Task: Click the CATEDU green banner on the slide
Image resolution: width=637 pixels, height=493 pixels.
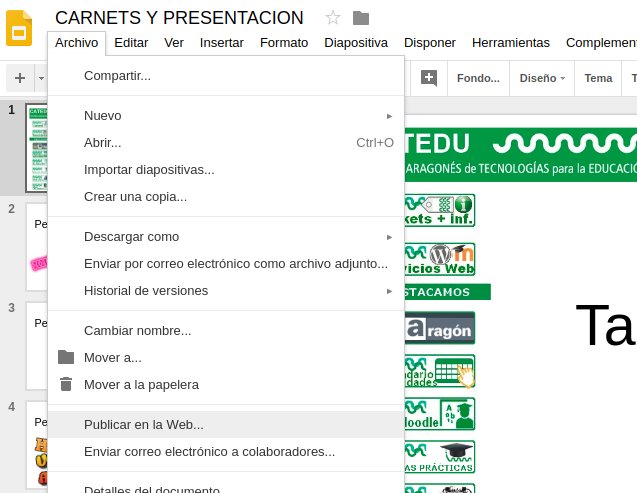Action: point(521,154)
